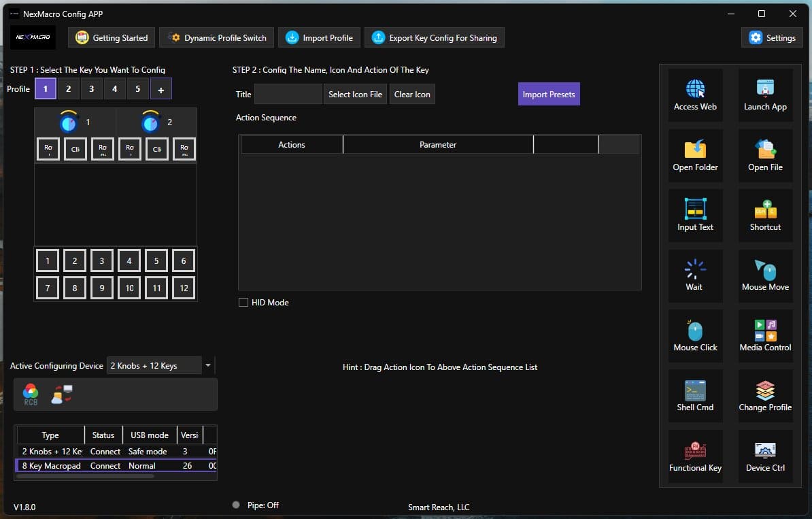812x519 pixels.
Task: Open Getting Started guide
Action: [x=112, y=38]
